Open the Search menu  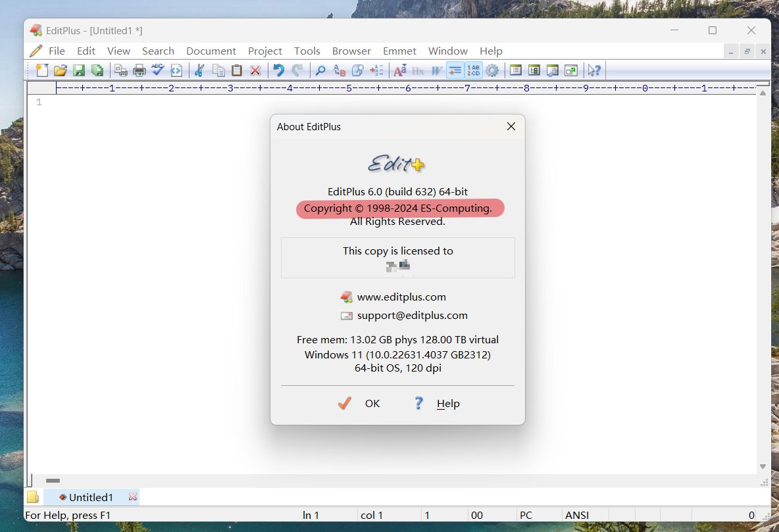[158, 51]
